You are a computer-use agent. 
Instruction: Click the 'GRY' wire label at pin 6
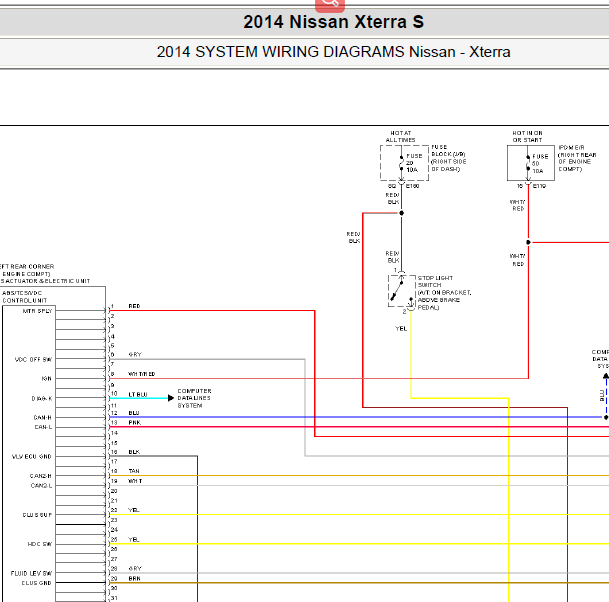(x=135, y=355)
